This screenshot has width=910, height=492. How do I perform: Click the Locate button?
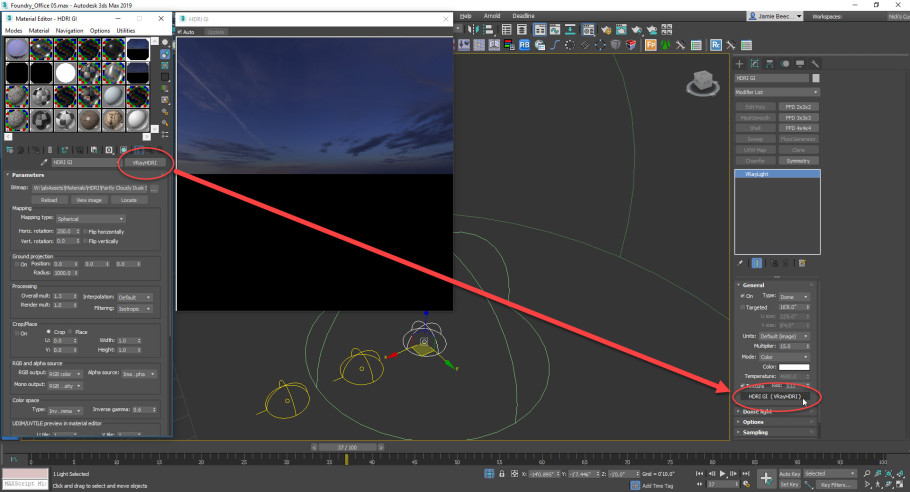(x=129, y=200)
